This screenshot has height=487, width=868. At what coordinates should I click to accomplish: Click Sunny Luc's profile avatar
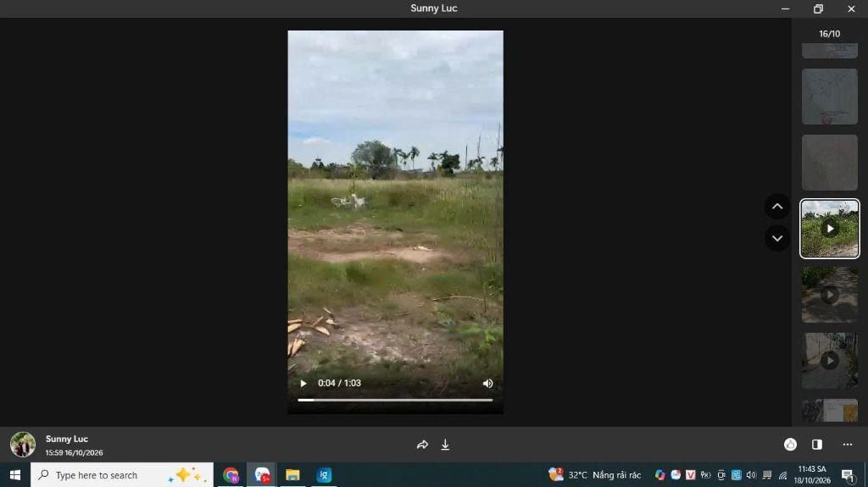pos(23,445)
